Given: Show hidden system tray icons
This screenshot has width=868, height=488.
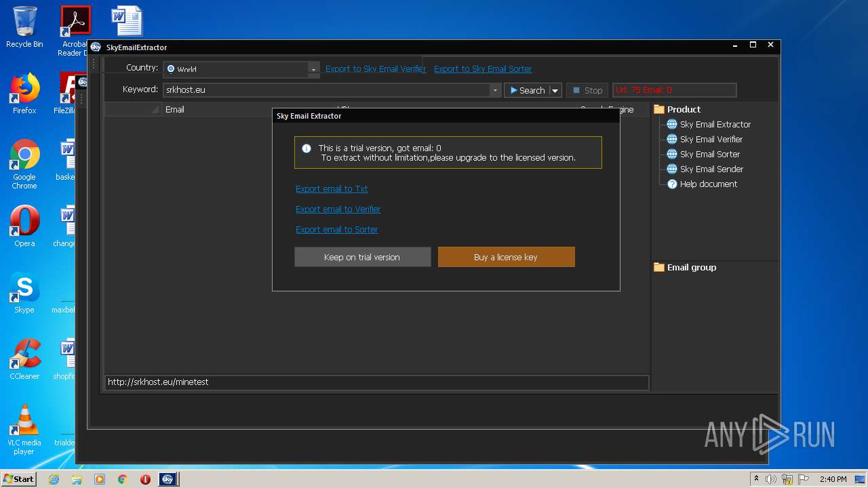Looking at the screenshot, I should pos(757,479).
